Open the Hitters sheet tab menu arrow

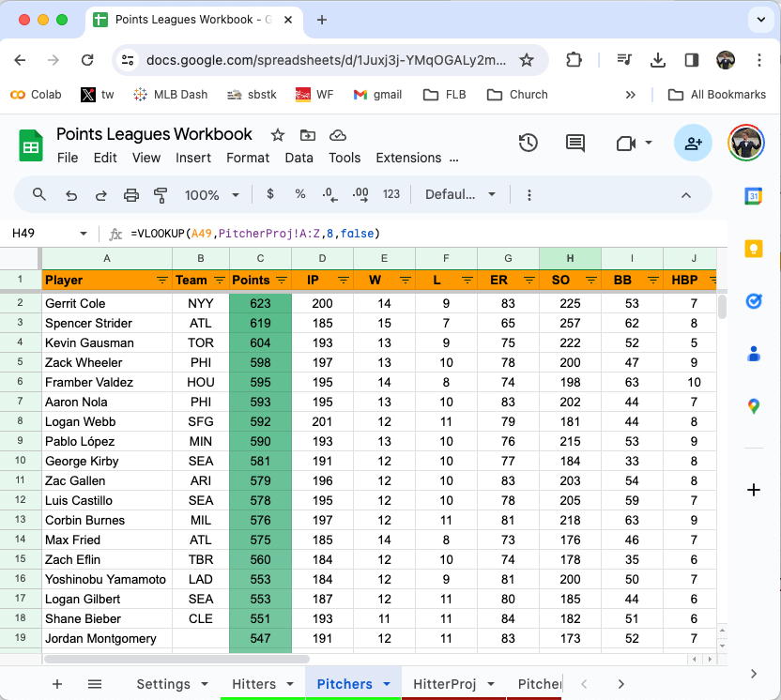(290, 684)
